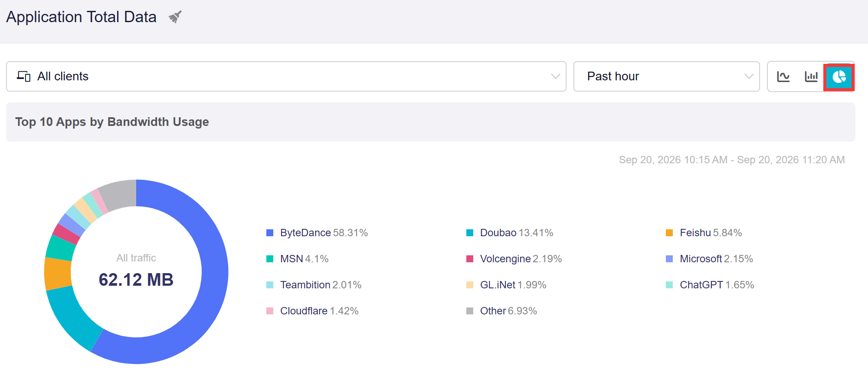Image resolution: width=868 pixels, height=383 pixels.
Task: Toggle ByteDance legend color swatch
Action: (270, 233)
